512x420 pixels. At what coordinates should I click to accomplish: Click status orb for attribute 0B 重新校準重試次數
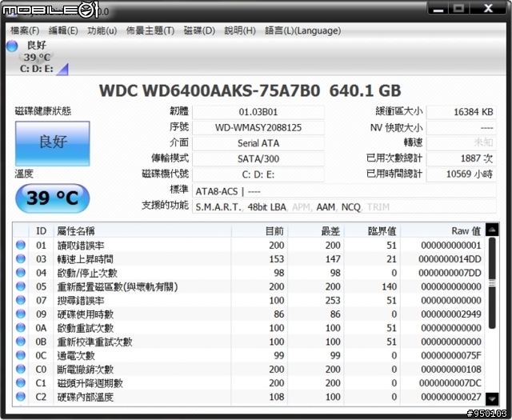click(21, 341)
